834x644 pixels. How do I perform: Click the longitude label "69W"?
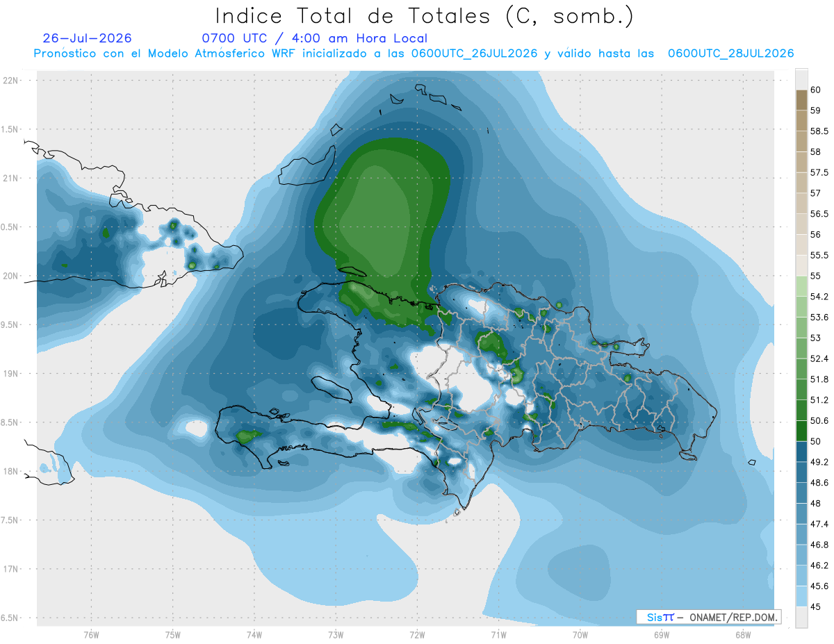661,635
